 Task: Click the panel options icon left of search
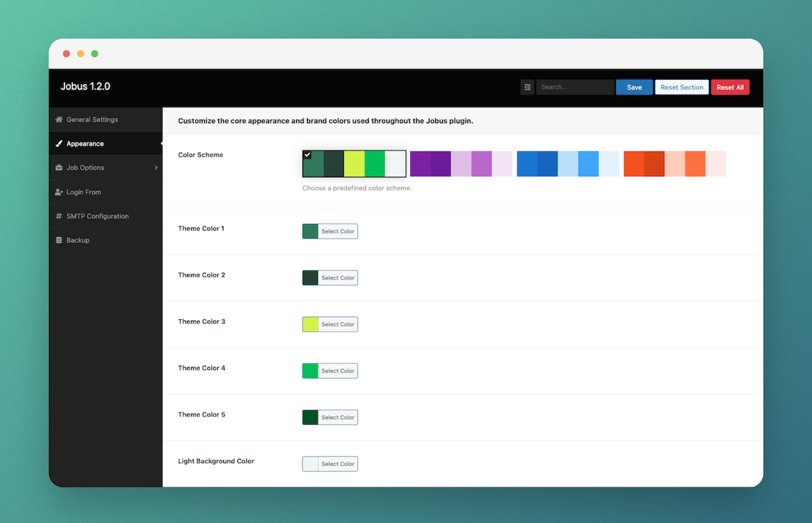tap(527, 87)
